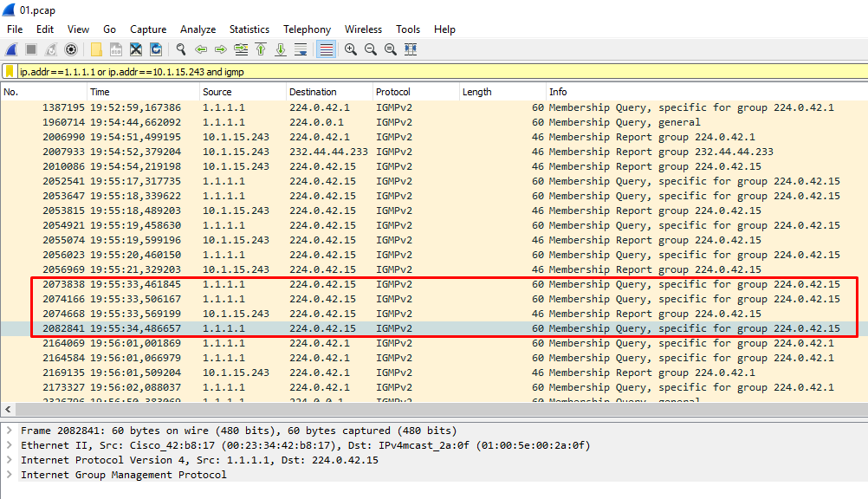Select packet 2007933 to 232.44.44.233
Viewport: 868px width, 499px height.
(435, 152)
